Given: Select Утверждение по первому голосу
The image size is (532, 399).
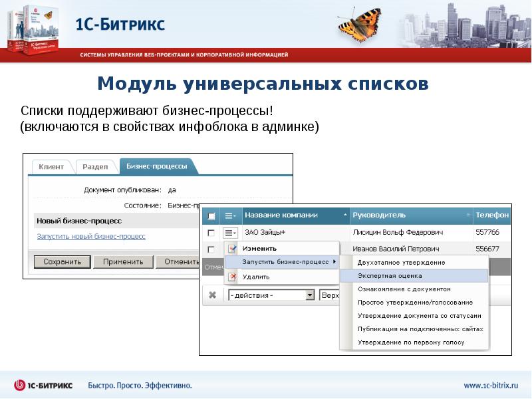Looking at the screenshot, I should point(414,342).
